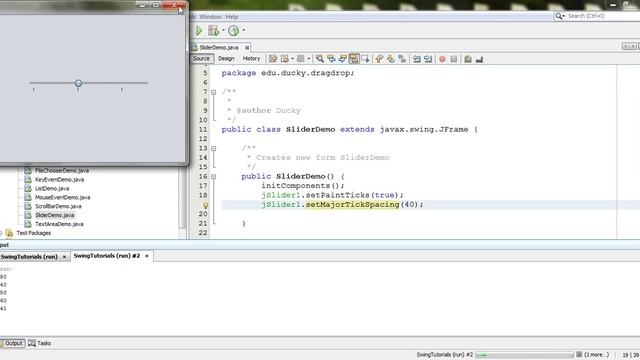
Task: Open the dropdown arrow next to Back navigation icon
Action: point(292,59)
